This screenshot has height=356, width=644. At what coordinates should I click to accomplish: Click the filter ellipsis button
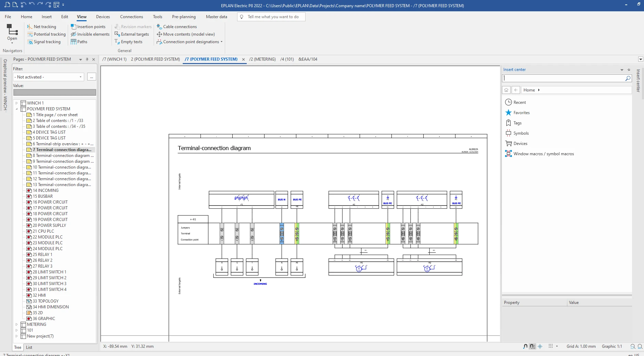tap(91, 77)
